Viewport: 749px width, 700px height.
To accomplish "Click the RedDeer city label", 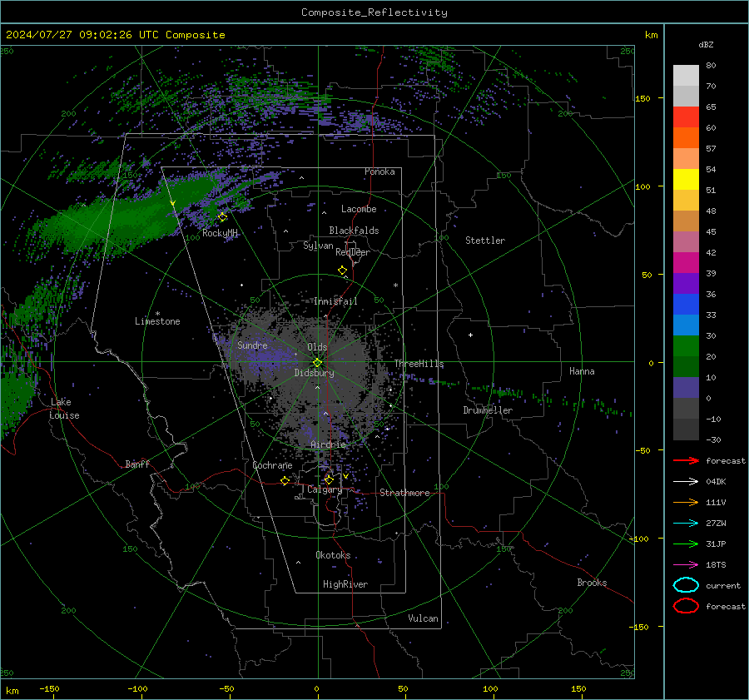I will pyautogui.click(x=353, y=252).
